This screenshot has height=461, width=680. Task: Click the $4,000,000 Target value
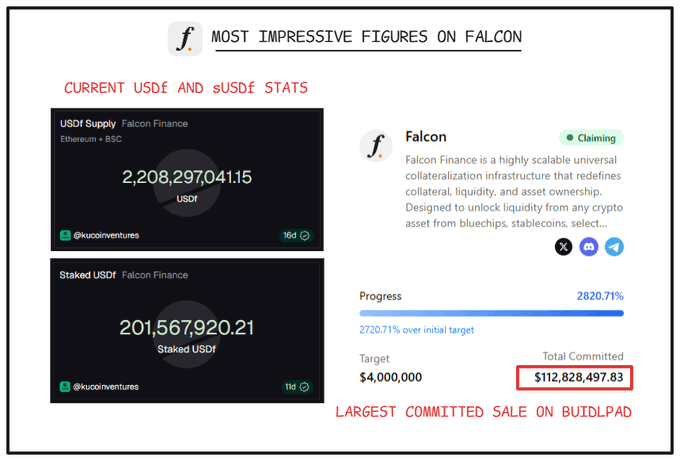point(390,377)
